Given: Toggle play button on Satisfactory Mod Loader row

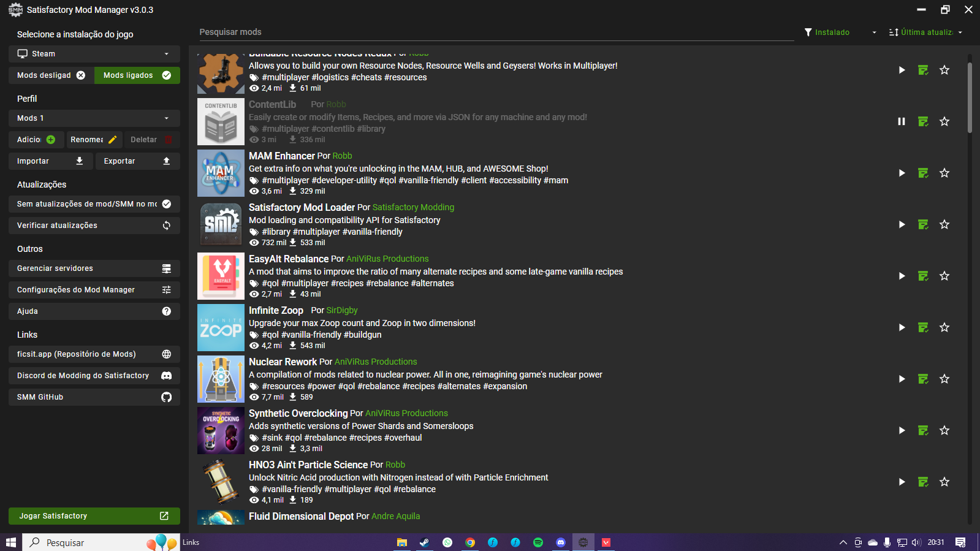Looking at the screenshot, I should (x=902, y=224).
